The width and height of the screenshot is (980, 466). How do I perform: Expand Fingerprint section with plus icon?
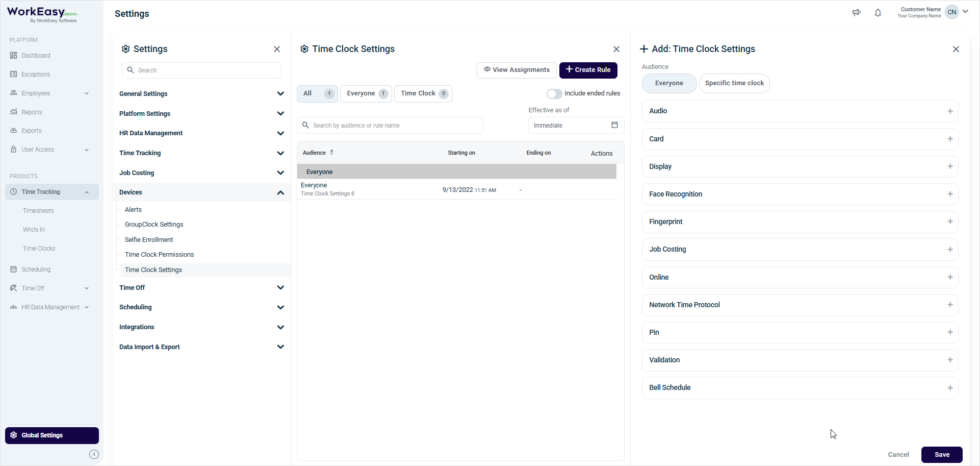[950, 222]
